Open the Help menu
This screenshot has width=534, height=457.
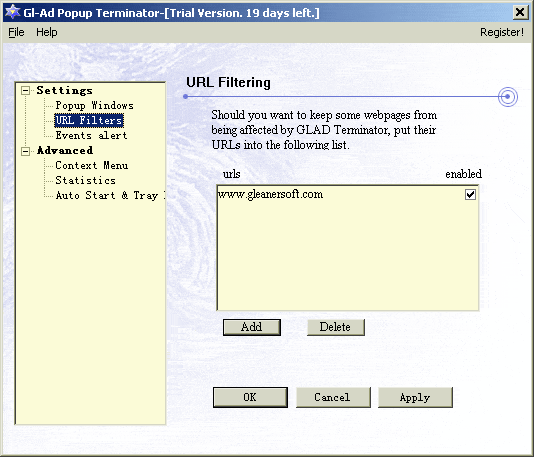[47, 32]
